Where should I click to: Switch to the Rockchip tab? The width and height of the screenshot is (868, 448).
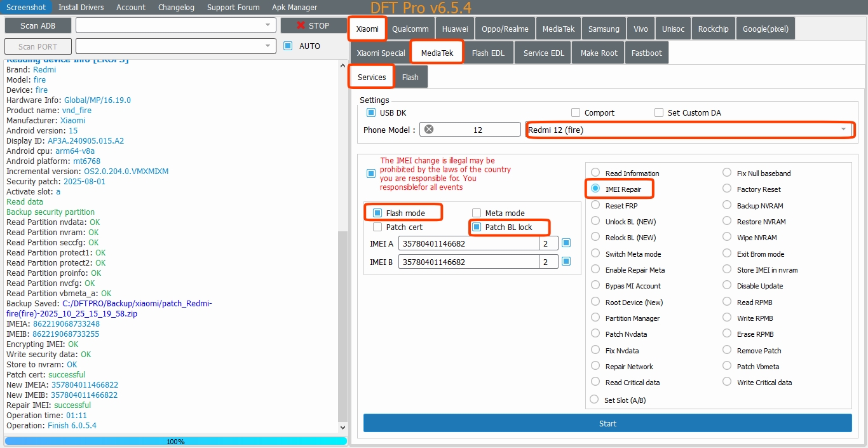pos(714,29)
